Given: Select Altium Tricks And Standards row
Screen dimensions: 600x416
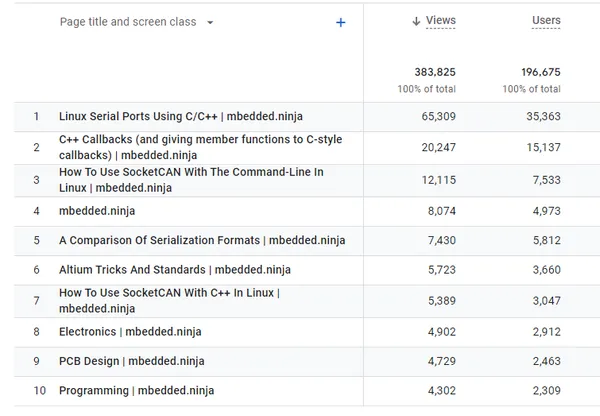Looking at the screenshot, I should coord(175,270).
